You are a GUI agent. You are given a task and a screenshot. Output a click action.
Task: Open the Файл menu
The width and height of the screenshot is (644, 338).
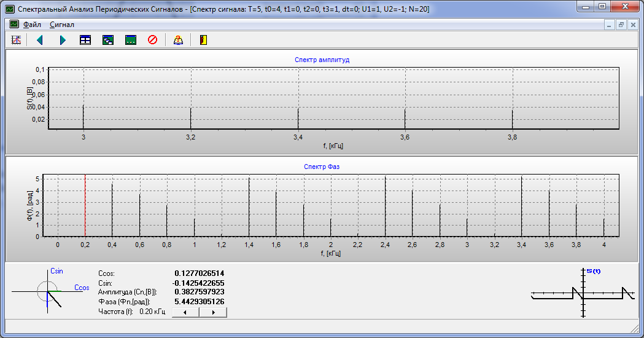click(x=32, y=25)
